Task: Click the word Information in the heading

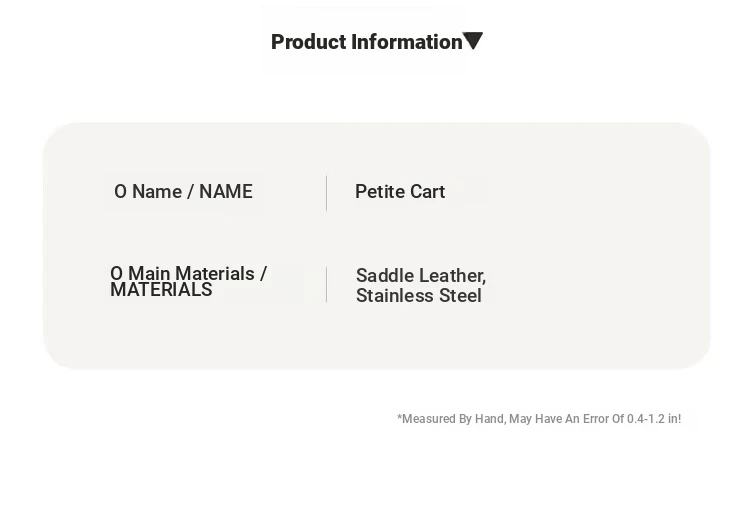Action: [x=407, y=42]
